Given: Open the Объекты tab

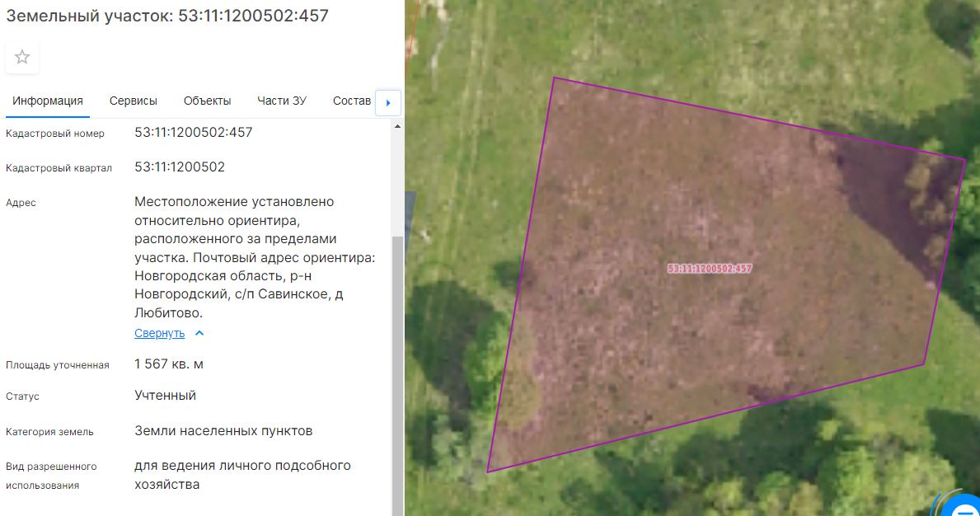Looking at the screenshot, I should tap(207, 101).
